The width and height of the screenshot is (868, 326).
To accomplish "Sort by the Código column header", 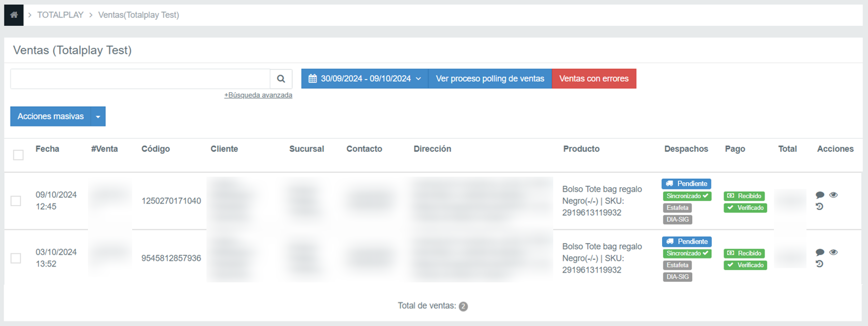I will pos(156,149).
